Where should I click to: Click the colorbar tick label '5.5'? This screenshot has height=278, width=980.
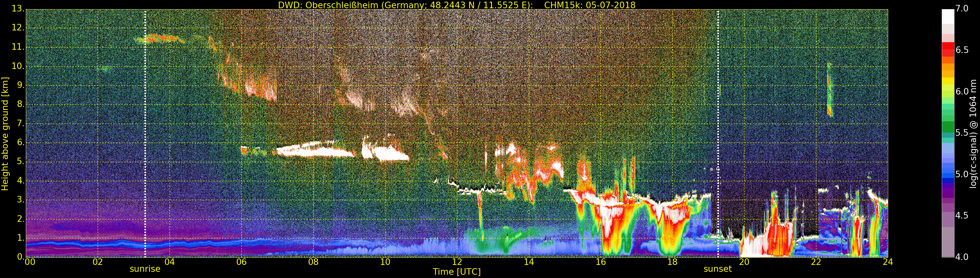coord(962,132)
